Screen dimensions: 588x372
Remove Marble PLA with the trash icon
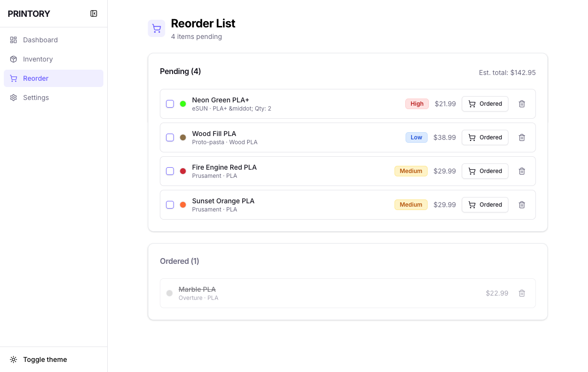tap(522, 293)
